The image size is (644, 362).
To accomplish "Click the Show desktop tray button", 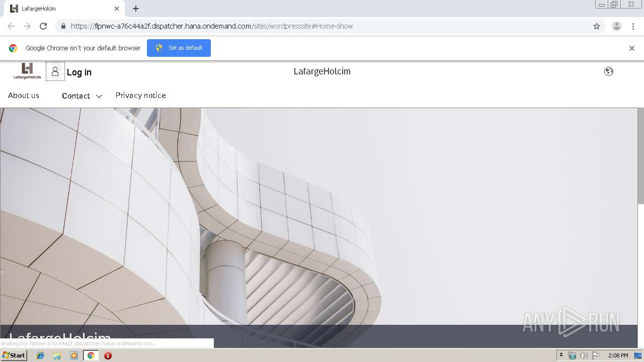I will coord(638,355).
